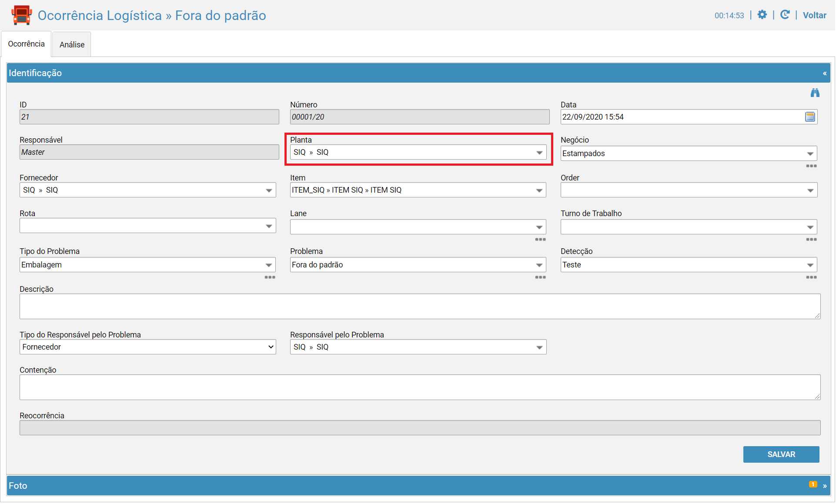Click the Responsável field showing Master
This screenshot has width=836, height=504.
point(149,152)
